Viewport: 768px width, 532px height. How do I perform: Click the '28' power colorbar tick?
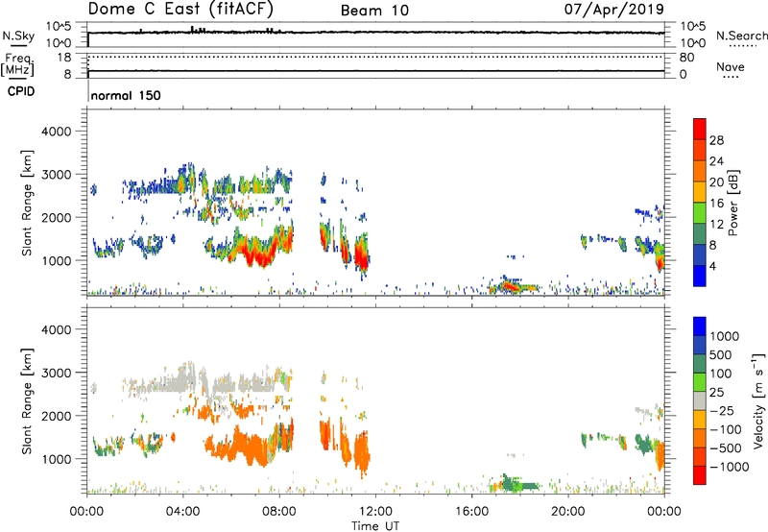coord(716,140)
